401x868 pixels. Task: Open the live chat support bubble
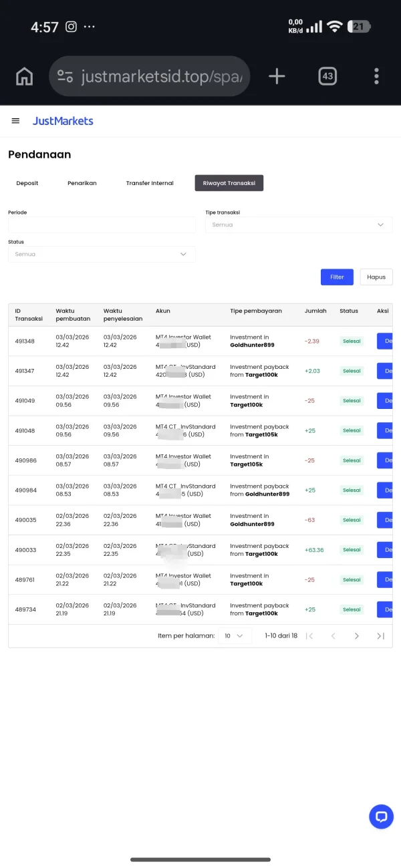click(381, 817)
